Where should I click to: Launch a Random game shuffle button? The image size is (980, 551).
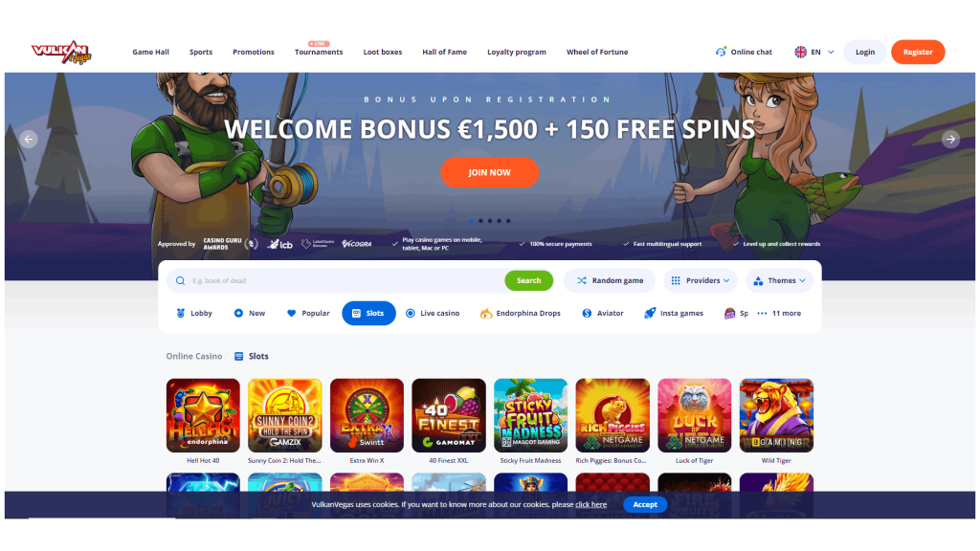pyautogui.click(x=610, y=280)
